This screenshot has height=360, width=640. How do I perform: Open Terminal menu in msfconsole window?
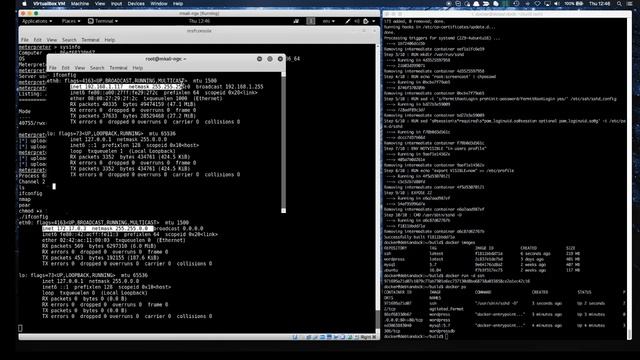coord(90,40)
